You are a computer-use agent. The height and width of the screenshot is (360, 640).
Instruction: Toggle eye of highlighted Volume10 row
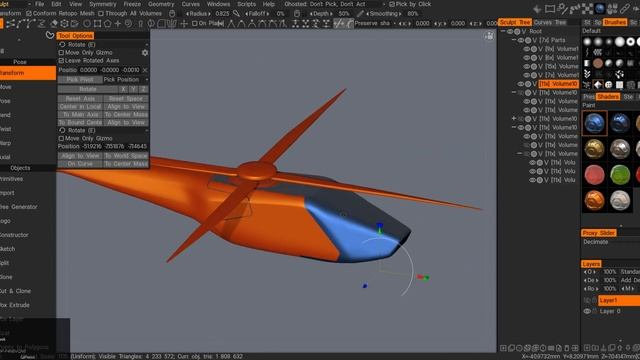click(x=521, y=84)
